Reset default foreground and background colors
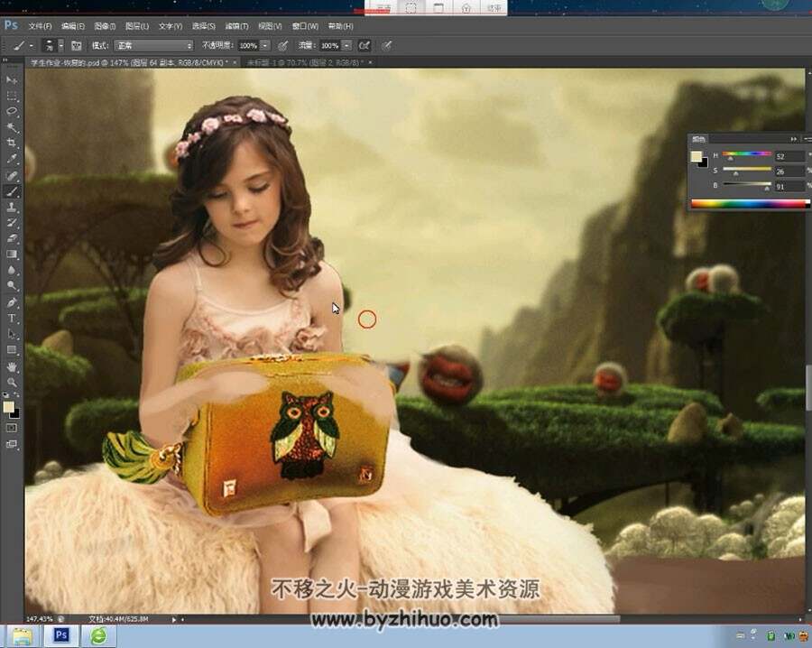812x648 pixels. (x=6, y=395)
